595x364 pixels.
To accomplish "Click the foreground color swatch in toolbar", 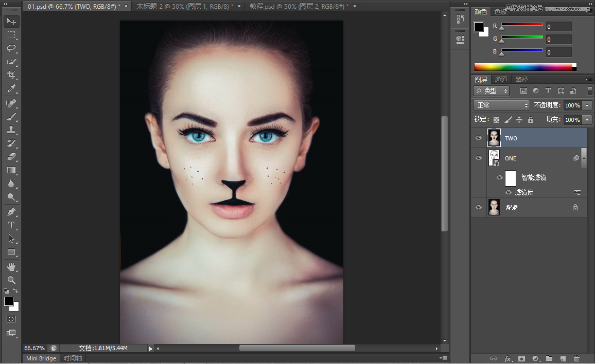I will pyautogui.click(x=9, y=301).
